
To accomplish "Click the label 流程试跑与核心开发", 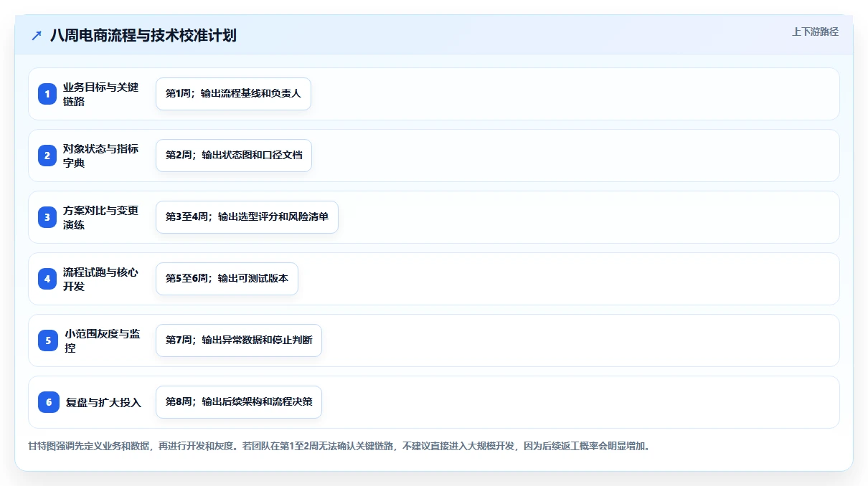I will point(100,279).
